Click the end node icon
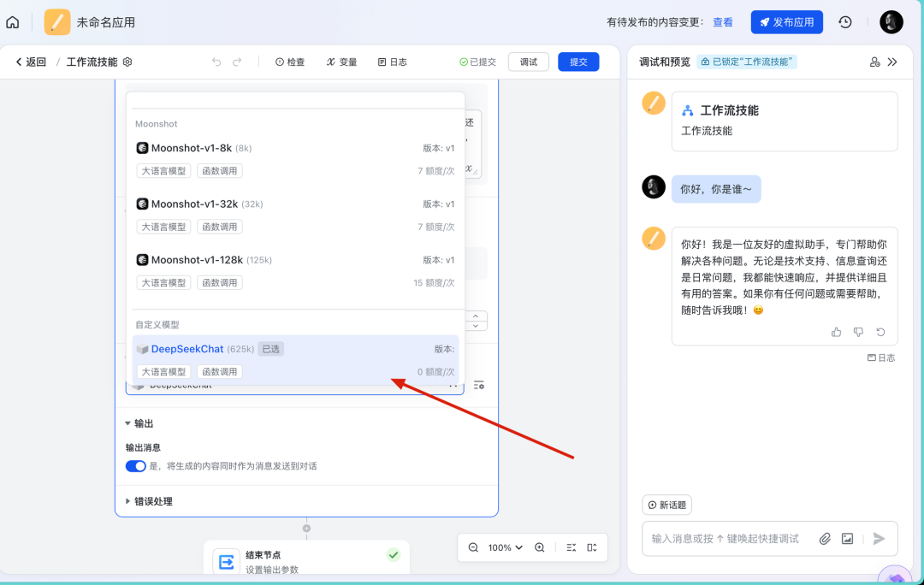924x585 pixels. pos(226,562)
